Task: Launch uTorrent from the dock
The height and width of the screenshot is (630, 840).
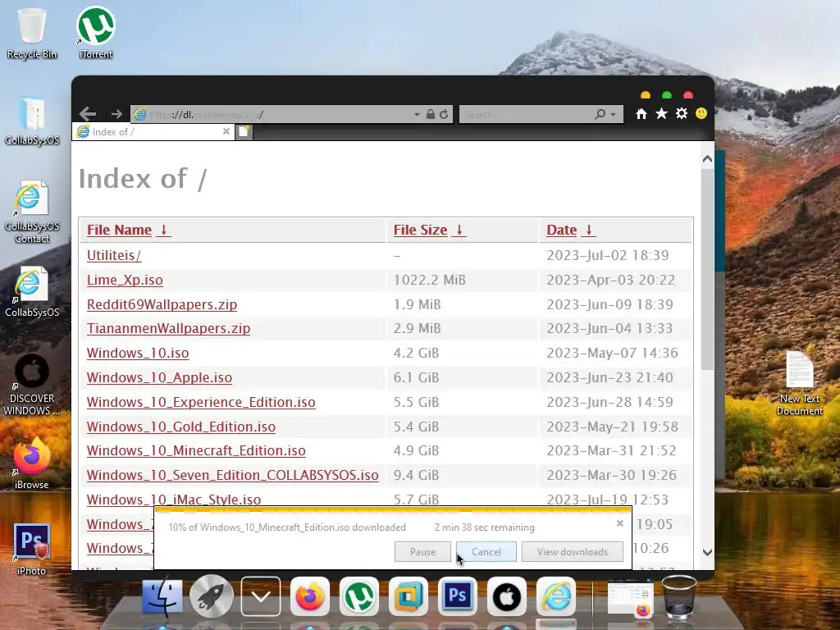Action: (x=359, y=596)
